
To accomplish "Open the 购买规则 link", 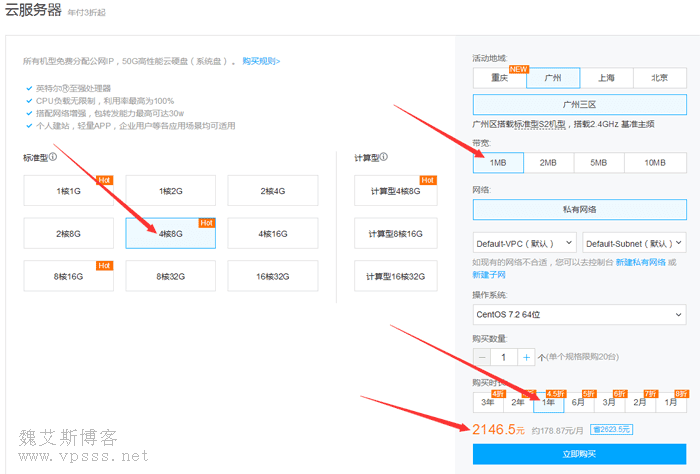I will [x=261, y=61].
